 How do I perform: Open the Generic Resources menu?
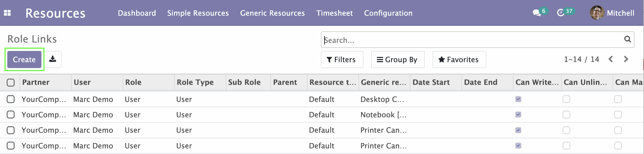[272, 13]
